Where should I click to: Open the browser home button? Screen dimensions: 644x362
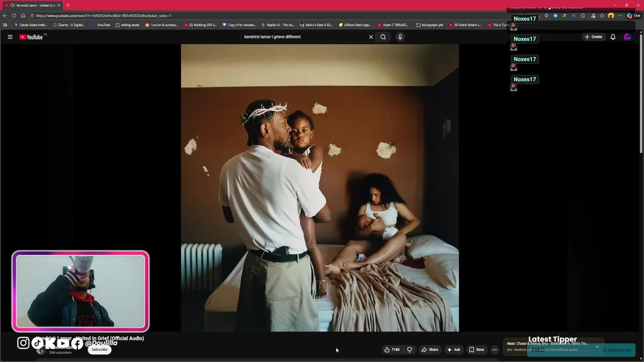[x=23, y=16]
